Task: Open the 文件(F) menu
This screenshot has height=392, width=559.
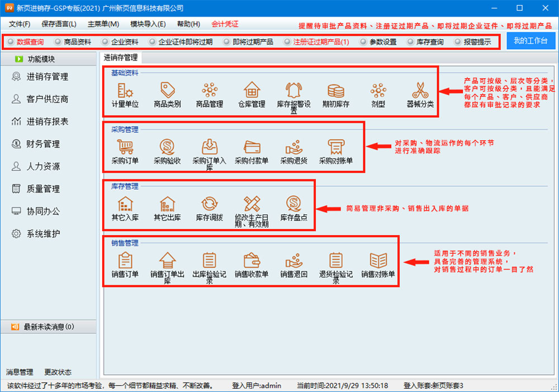Action: pyautogui.click(x=20, y=24)
